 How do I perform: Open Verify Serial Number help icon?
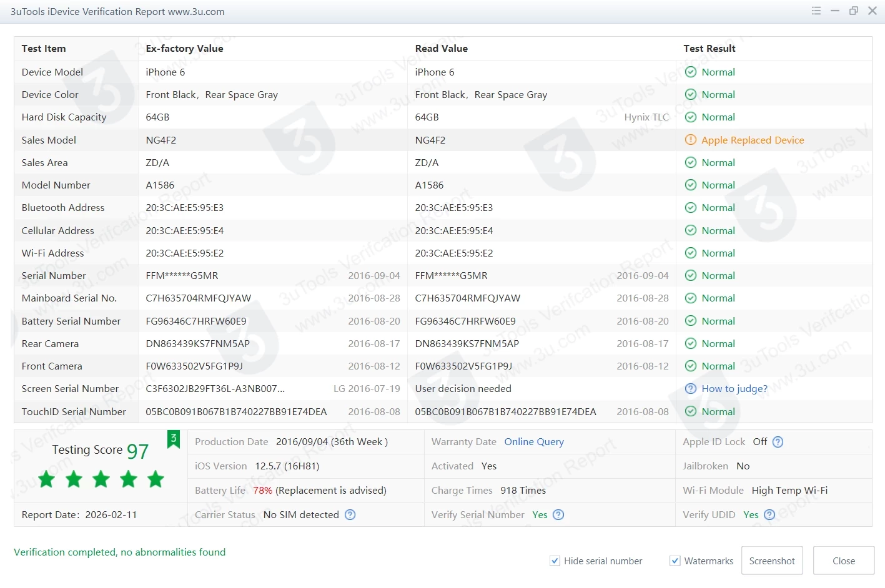point(558,515)
